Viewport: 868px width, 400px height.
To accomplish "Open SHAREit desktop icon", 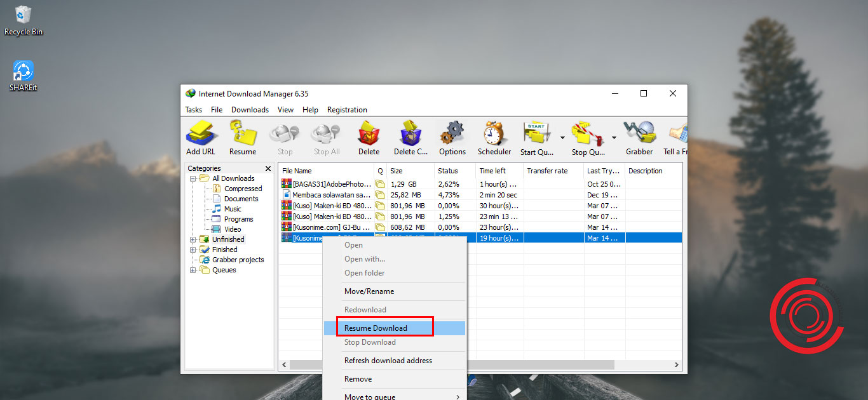I will pyautogui.click(x=24, y=76).
